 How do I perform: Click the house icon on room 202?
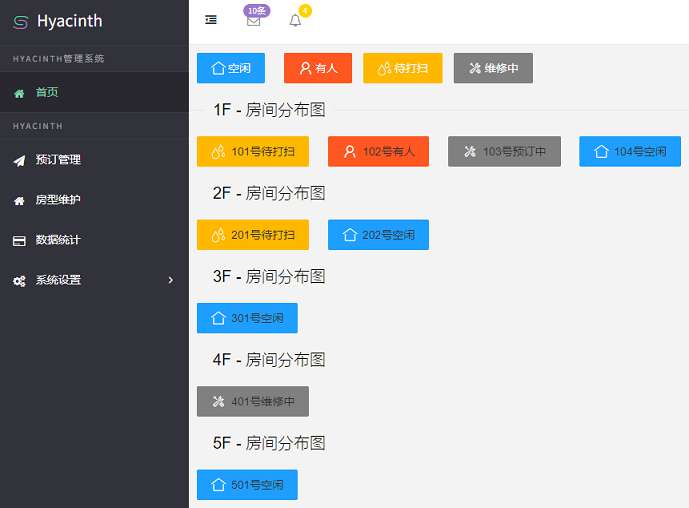point(350,235)
